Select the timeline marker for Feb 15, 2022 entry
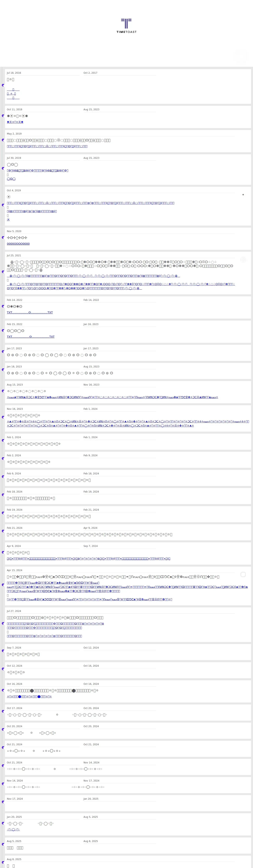 [3, 331]
